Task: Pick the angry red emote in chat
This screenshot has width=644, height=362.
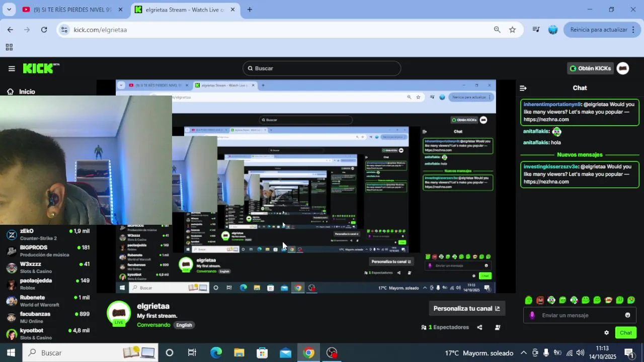Action: (540, 300)
